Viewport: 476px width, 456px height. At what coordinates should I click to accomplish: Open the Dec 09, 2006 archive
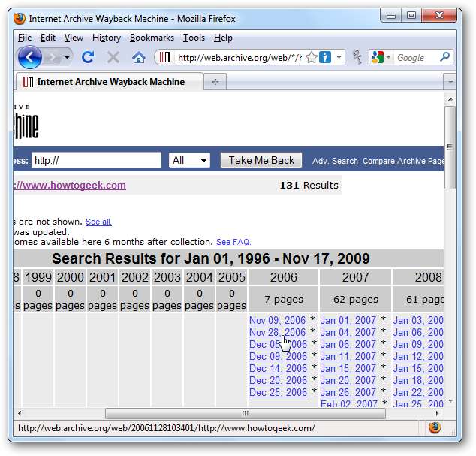278,356
